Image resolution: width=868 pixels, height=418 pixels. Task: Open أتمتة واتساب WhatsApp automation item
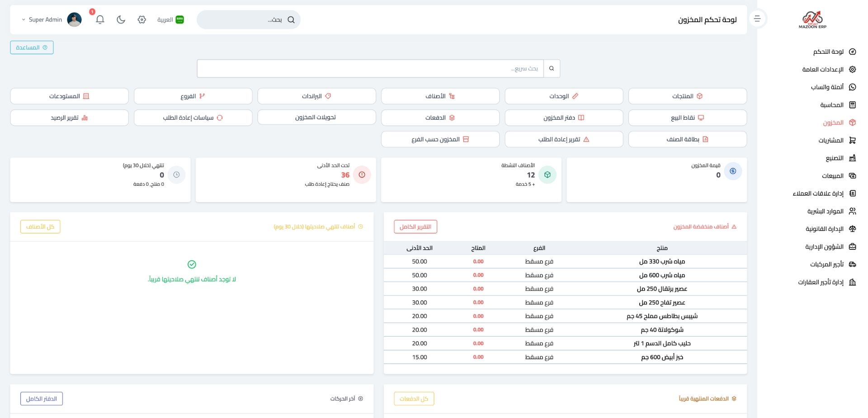click(x=827, y=87)
